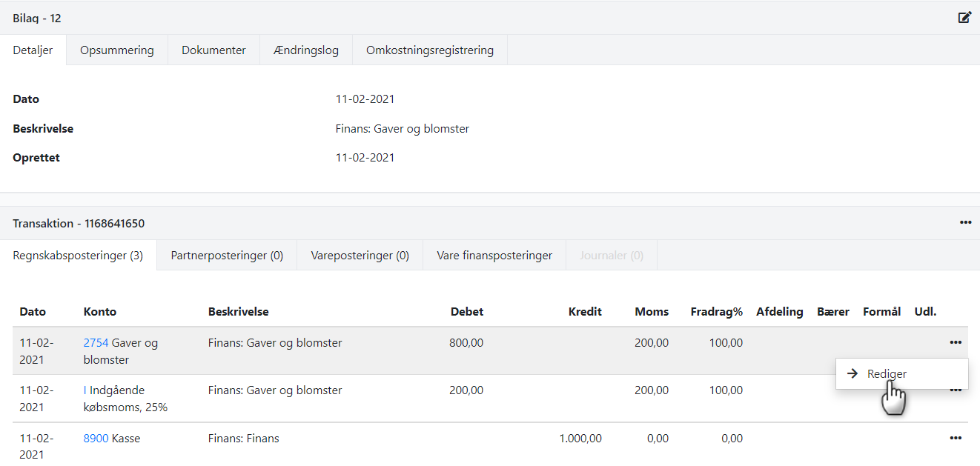Open three-dot menu for Indgående købsmoms row

[x=956, y=390]
